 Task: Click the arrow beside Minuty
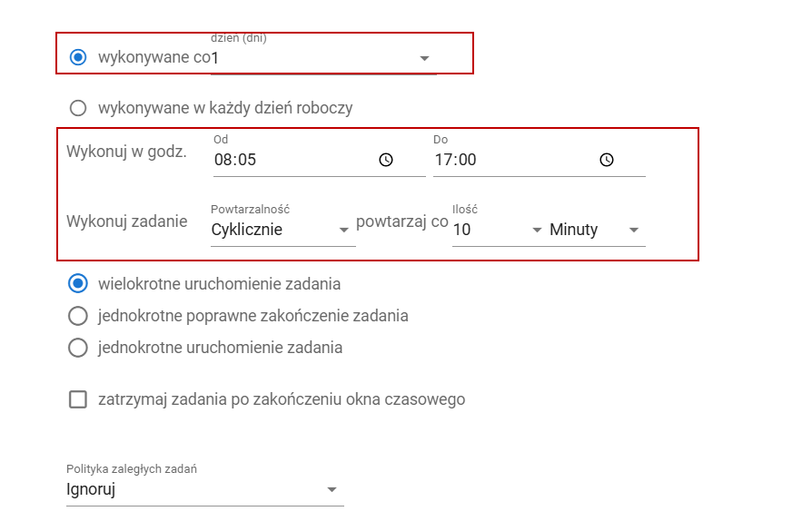[634, 230]
